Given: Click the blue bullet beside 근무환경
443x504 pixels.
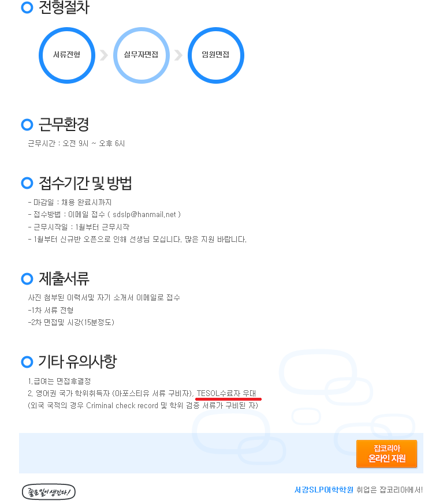Looking at the screenshot, I should 27,125.
